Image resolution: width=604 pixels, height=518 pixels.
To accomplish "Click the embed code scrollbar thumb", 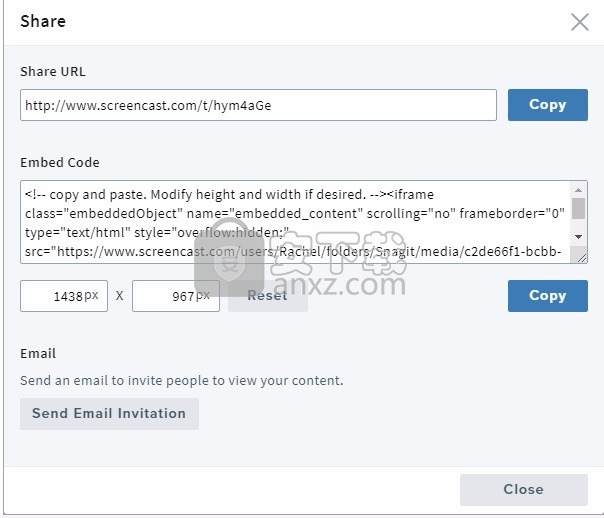I will 578,208.
